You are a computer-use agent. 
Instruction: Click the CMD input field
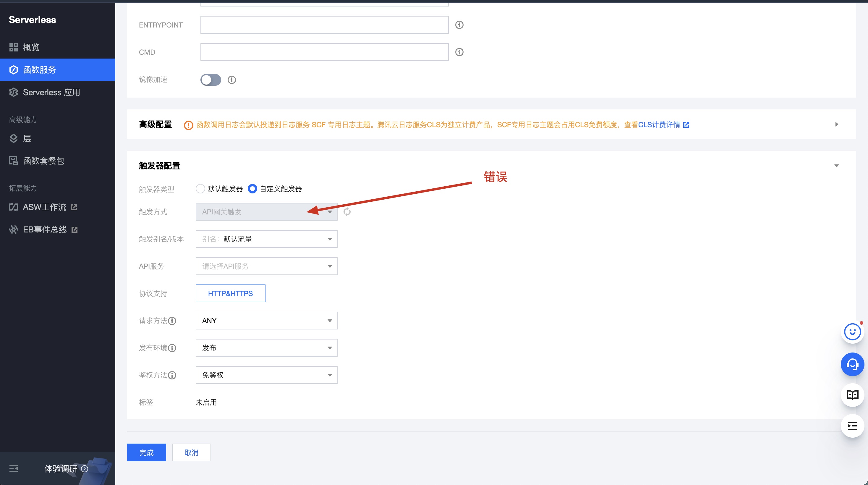[x=324, y=52]
